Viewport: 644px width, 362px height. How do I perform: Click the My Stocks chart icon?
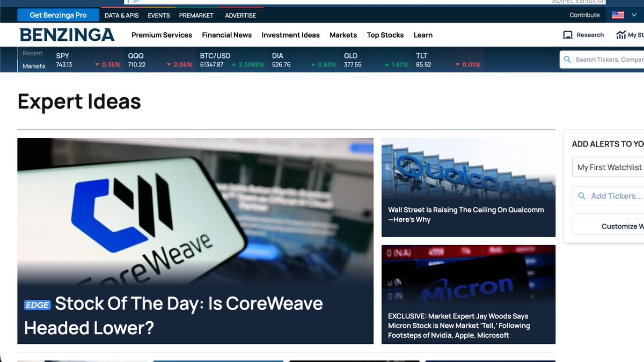621,35
